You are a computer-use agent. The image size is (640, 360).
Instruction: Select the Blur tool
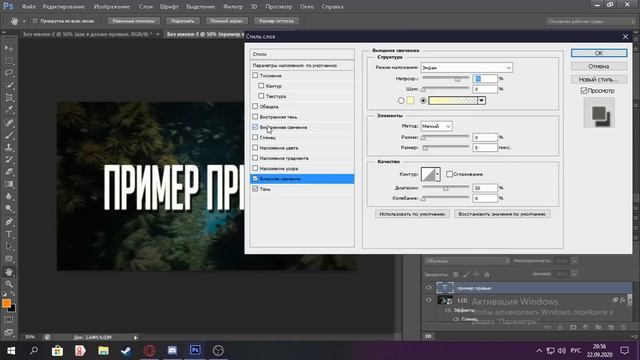coord(9,196)
